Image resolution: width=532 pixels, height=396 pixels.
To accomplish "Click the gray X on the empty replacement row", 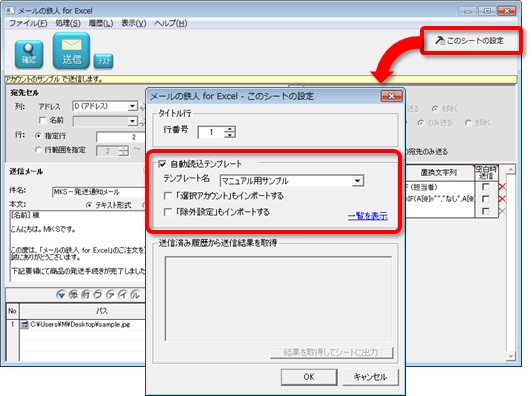I will click(x=502, y=211).
